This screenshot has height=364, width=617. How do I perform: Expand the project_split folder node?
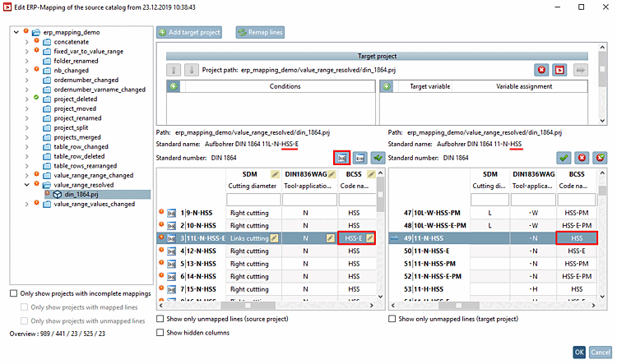pos(26,127)
